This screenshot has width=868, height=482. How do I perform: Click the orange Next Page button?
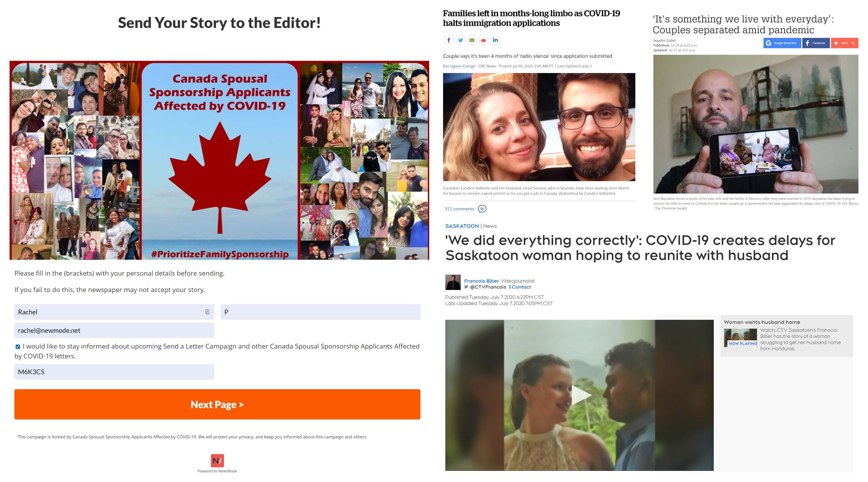click(x=217, y=404)
